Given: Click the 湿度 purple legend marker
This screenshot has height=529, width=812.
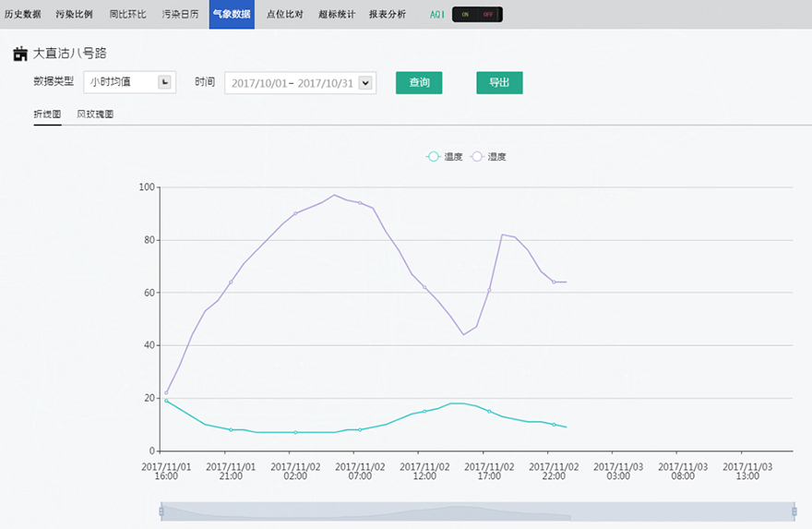Looking at the screenshot, I should tap(477, 157).
